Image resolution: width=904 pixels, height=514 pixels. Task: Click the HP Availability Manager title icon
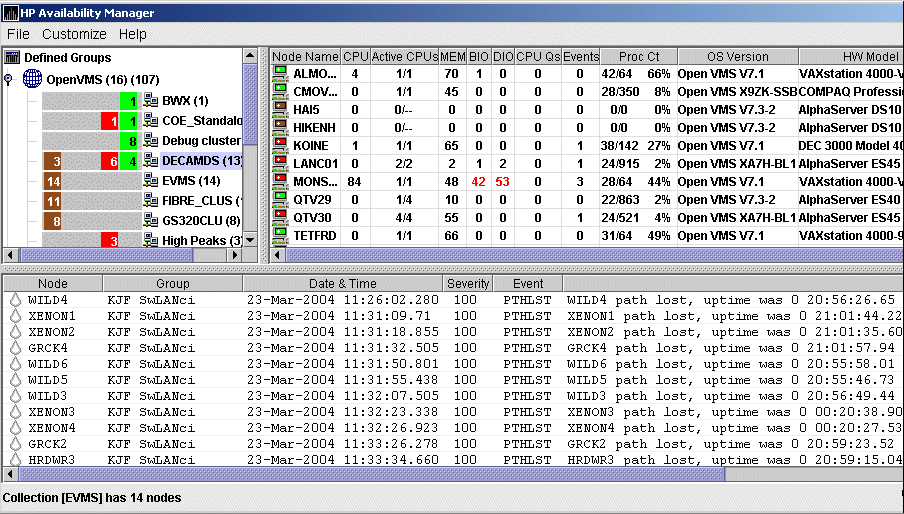pos(10,12)
